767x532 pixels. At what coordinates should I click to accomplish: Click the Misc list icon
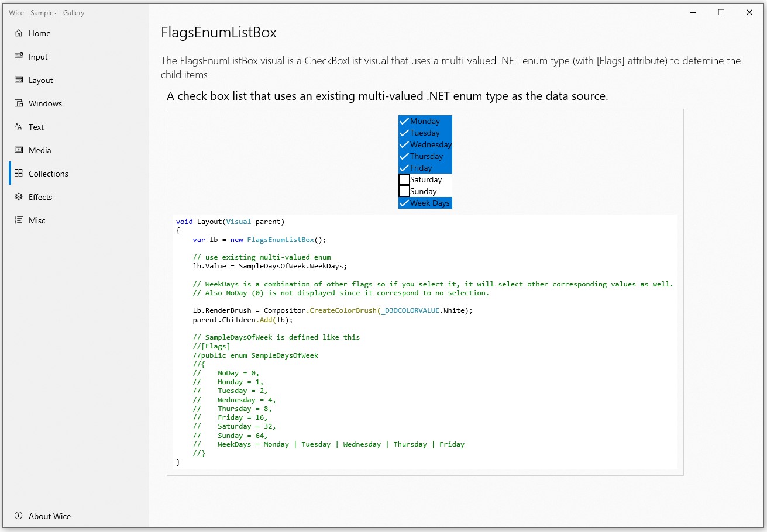(19, 220)
